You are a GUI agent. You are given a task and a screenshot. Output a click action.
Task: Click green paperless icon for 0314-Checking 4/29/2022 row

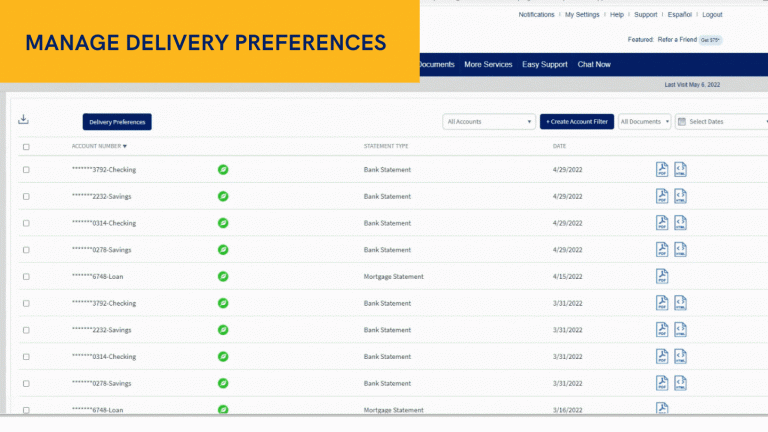point(223,223)
